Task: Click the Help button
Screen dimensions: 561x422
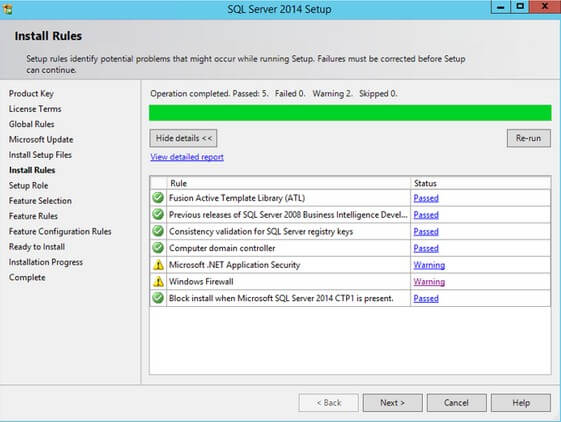Action: pos(521,403)
